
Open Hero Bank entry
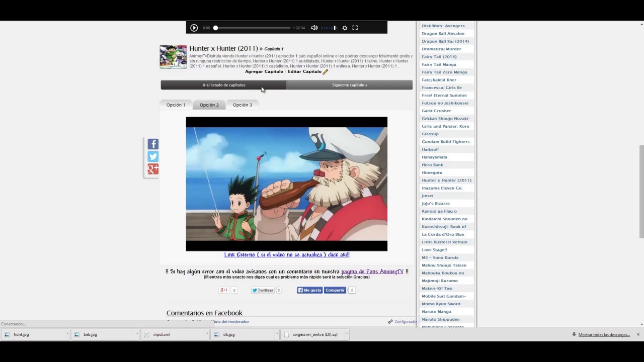click(433, 165)
